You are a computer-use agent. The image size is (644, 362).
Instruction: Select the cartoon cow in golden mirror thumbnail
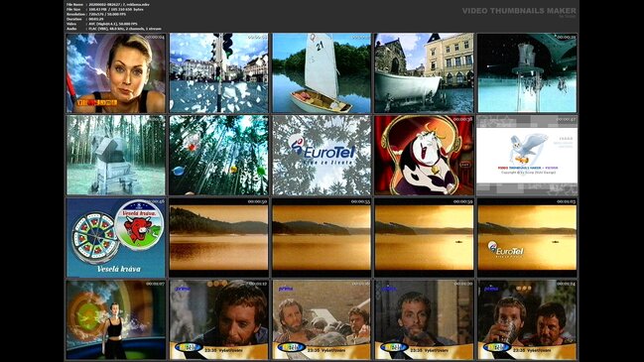[x=425, y=155]
